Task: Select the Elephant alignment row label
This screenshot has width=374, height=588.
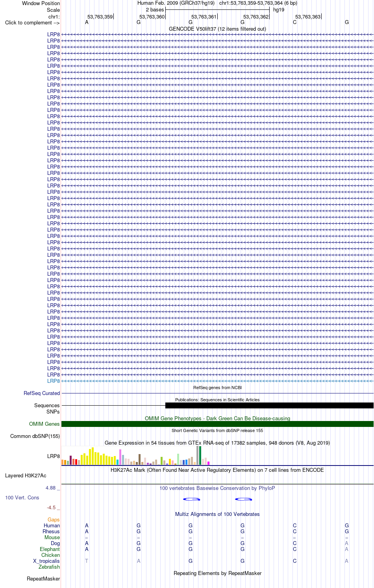Action: pyautogui.click(x=50, y=549)
